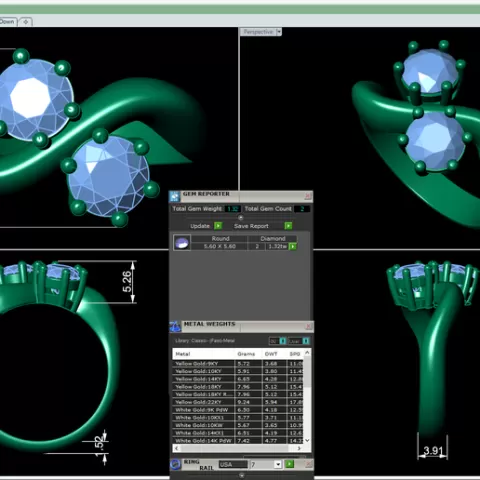Image resolution: width=480 pixels, height=480 pixels.
Task: Click the plus tab icon near Down tab
Action: click(x=26, y=22)
